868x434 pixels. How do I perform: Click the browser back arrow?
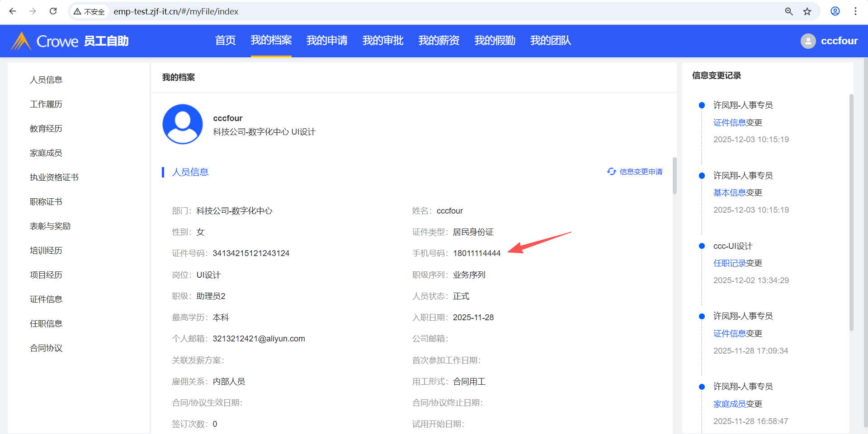[x=13, y=11]
